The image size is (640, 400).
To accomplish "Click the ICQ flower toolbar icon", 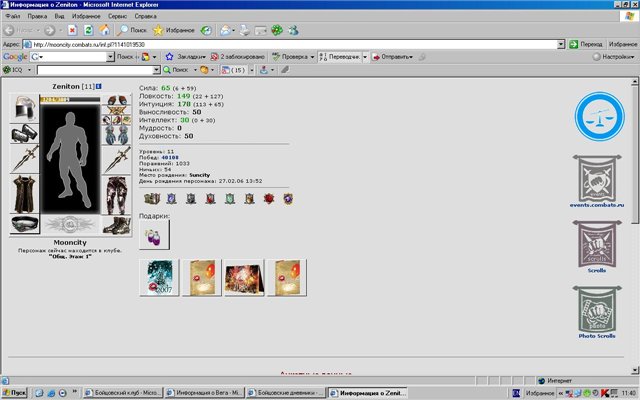I will pyautogui.click(x=7, y=70).
